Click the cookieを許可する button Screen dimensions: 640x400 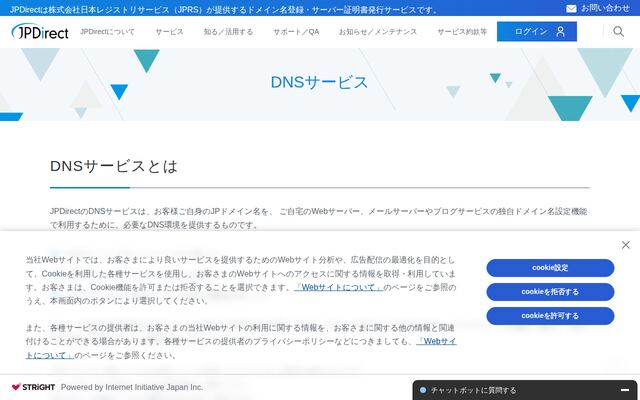click(x=550, y=316)
